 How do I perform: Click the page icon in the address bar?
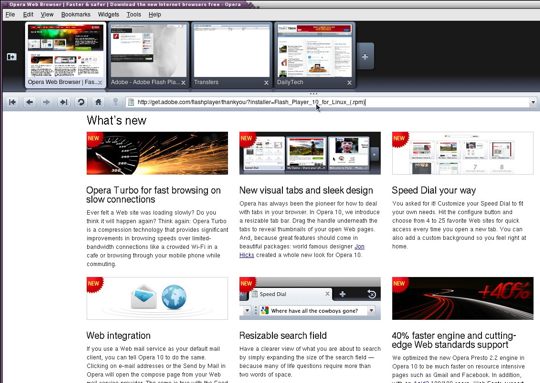[131, 102]
